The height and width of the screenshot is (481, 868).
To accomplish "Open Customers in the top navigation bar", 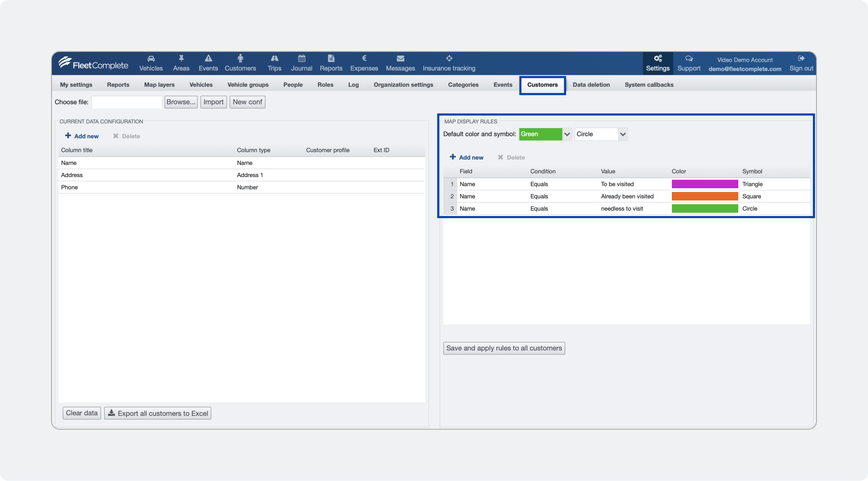I will [x=240, y=63].
